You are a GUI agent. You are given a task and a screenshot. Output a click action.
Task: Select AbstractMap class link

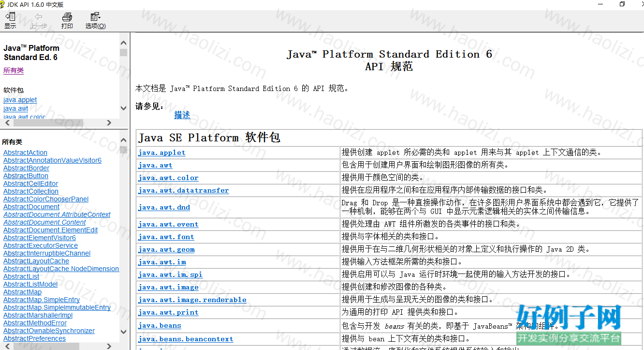click(22, 292)
